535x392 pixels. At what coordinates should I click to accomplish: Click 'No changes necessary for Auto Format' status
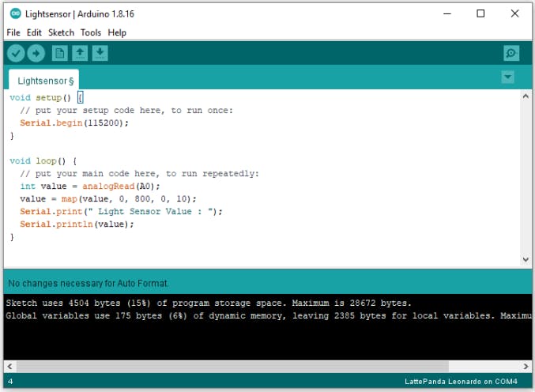pyautogui.click(x=88, y=283)
